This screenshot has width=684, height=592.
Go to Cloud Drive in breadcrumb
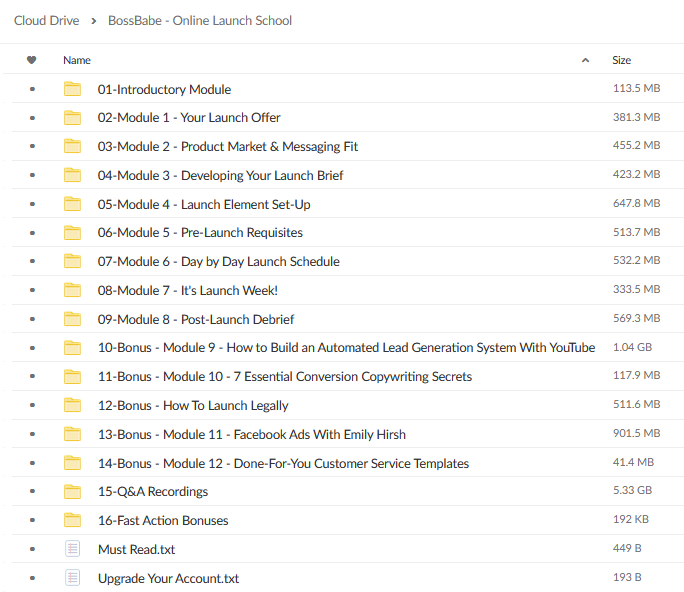[46, 20]
